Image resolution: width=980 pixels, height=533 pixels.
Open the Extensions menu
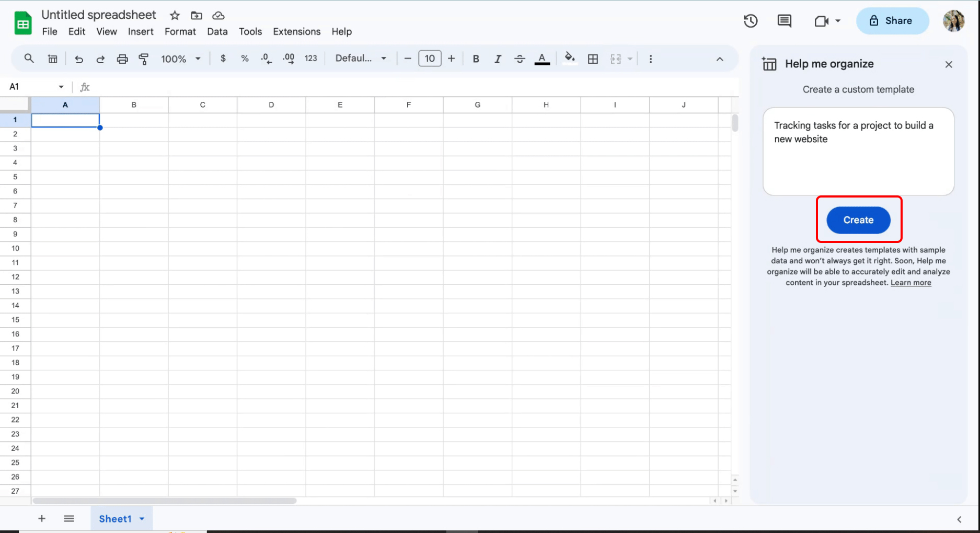[296, 31]
